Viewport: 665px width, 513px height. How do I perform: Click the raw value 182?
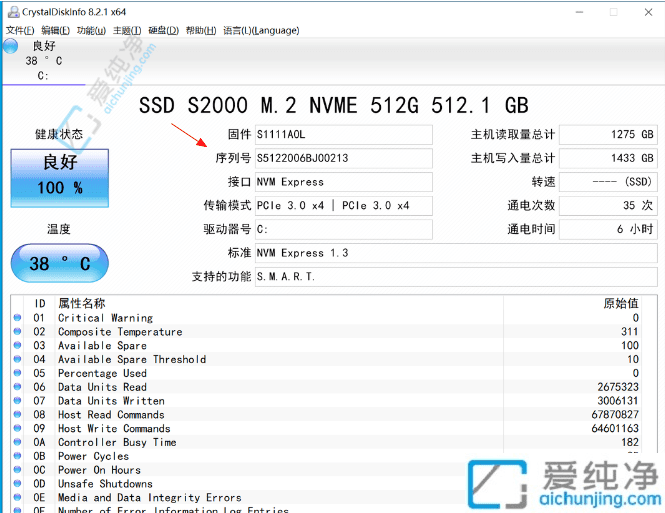(630, 443)
